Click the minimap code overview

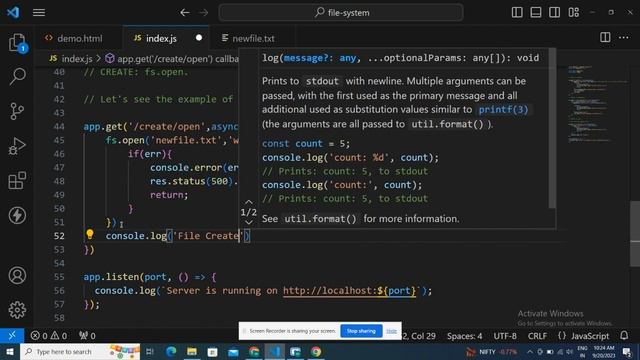pyautogui.click(x=596, y=104)
